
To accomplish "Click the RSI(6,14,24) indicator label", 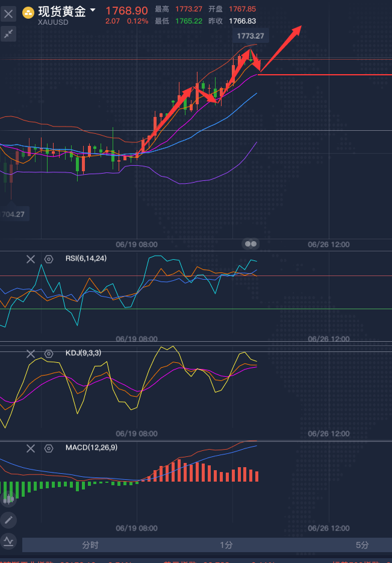I will click(87, 259).
